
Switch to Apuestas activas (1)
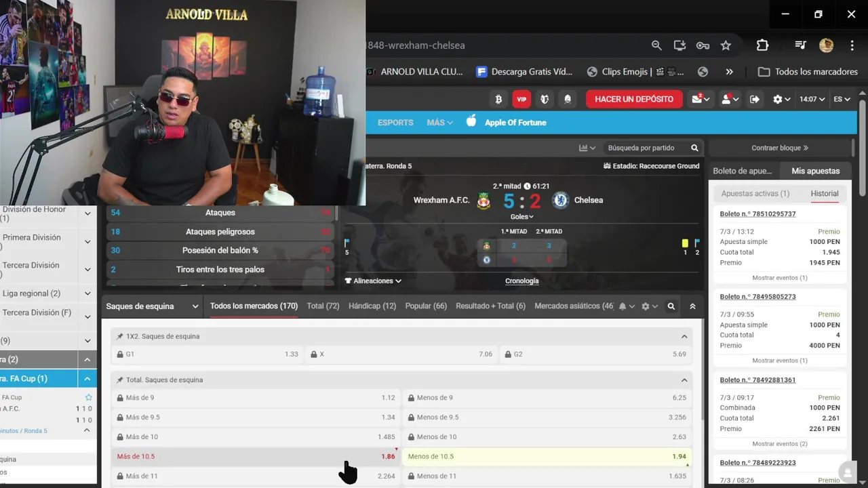pos(755,194)
